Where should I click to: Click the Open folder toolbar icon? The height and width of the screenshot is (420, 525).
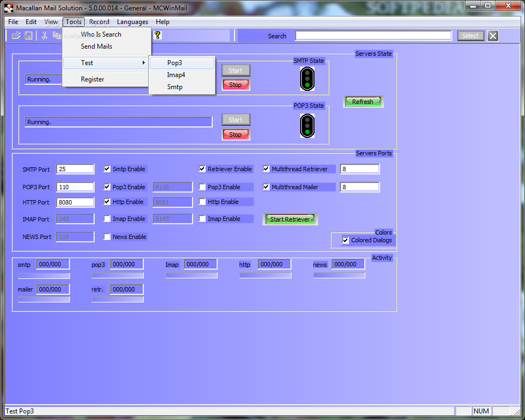[16, 35]
